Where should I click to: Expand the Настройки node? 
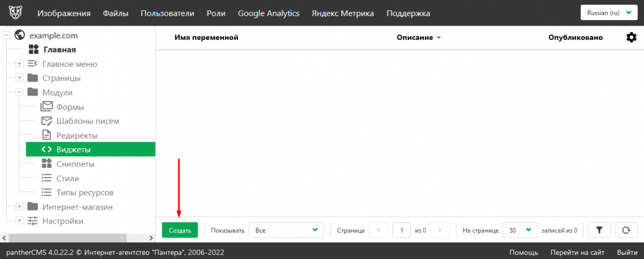point(19,221)
